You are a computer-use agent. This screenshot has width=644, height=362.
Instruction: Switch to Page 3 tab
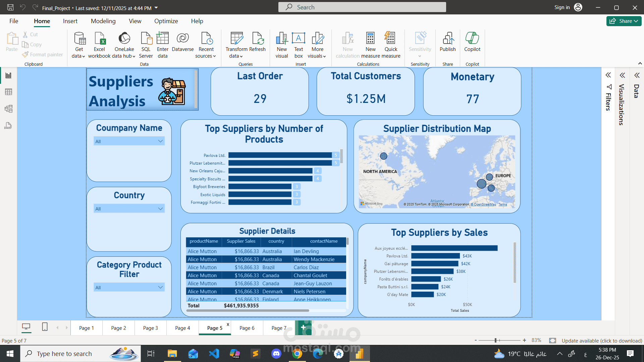coord(150,328)
